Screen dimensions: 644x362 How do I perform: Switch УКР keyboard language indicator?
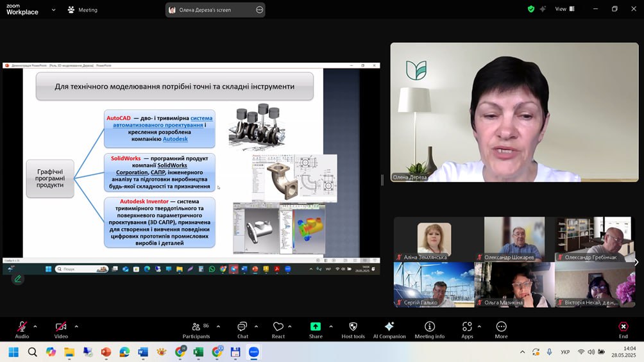click(x=565, y=352)
